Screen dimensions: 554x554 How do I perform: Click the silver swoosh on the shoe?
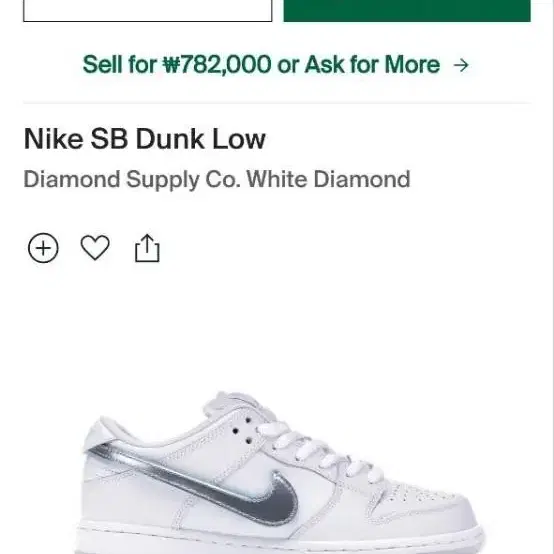[198, 481]
